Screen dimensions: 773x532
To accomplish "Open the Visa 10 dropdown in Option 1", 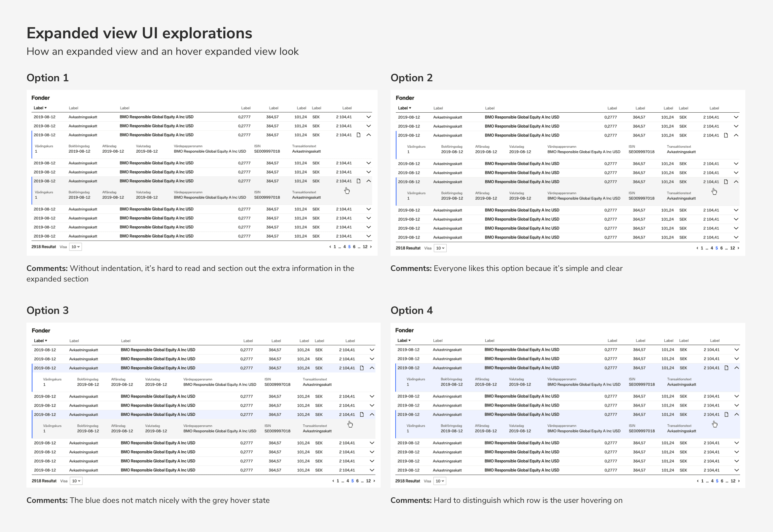I will click(75, 247).
